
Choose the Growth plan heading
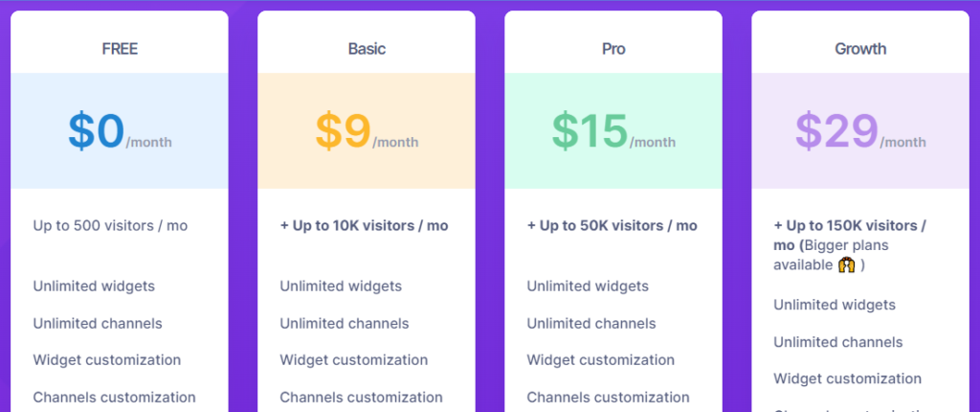click(x=860, y=49)
